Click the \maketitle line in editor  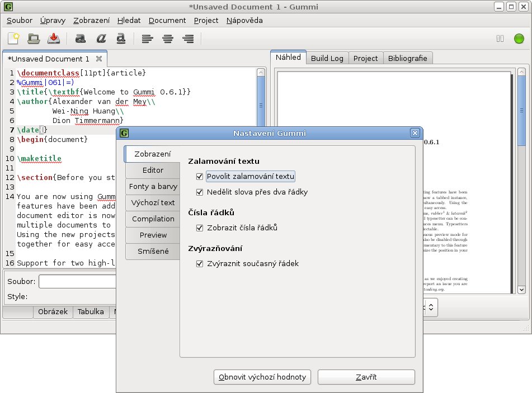pyautogui.click(x=39, y=159)
